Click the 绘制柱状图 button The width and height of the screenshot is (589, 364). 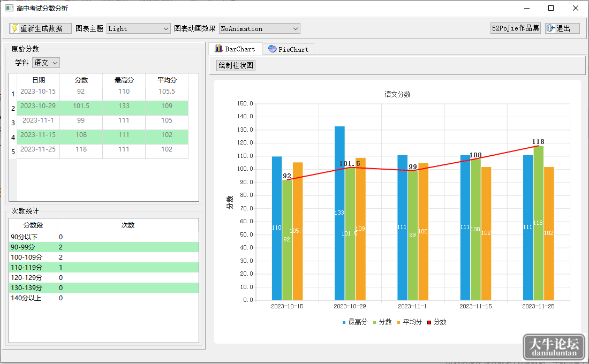tap(236, 65)
